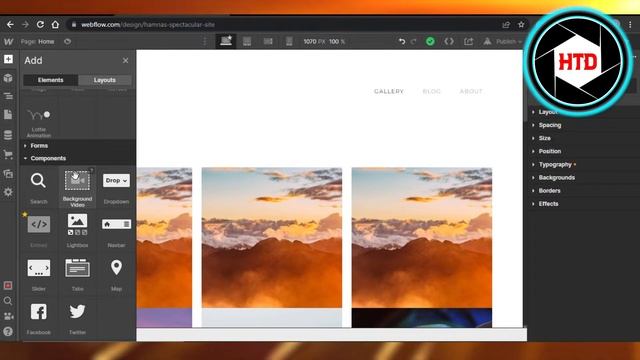Image resolution: width=640 pixels, height=360 pixels.
Task: Select the right mountain gallery image
Action: click(422, 238)
